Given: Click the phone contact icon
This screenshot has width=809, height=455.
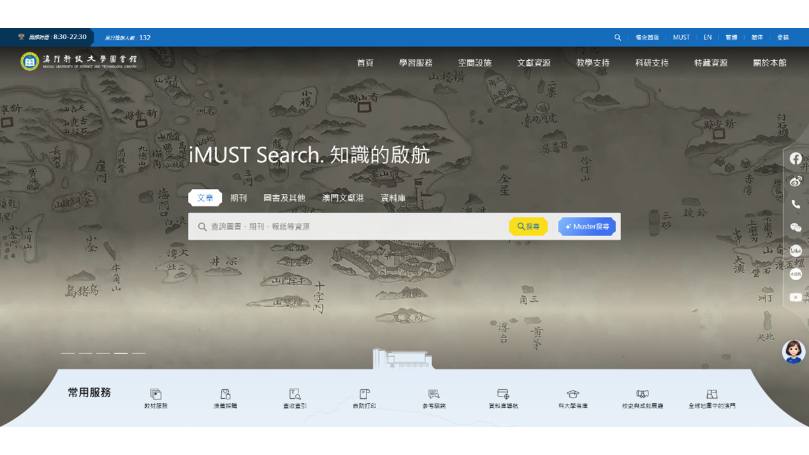Looking at the screenshot, I should pyautogui.click(x=795, y=204).
